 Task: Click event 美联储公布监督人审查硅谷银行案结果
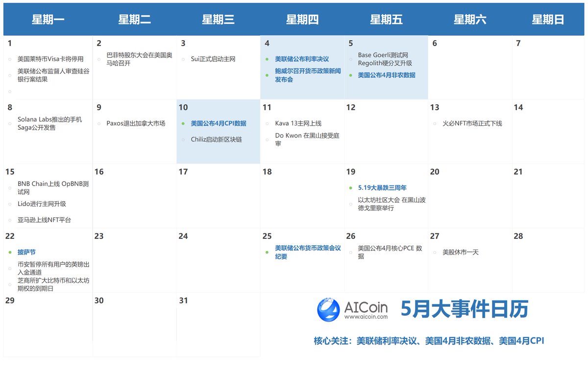pos(53,75)
